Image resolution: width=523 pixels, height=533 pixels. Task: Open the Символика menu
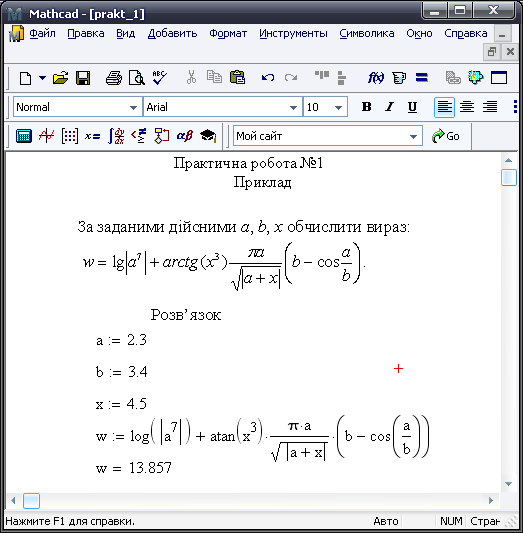pyautogui.click(x=367, y=33)
